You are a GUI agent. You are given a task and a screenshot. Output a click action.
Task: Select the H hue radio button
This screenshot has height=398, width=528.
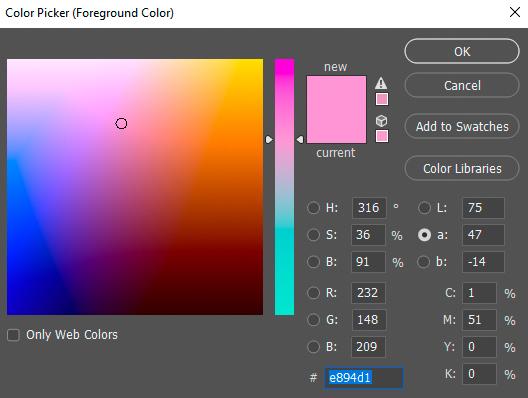click(313, 208)
